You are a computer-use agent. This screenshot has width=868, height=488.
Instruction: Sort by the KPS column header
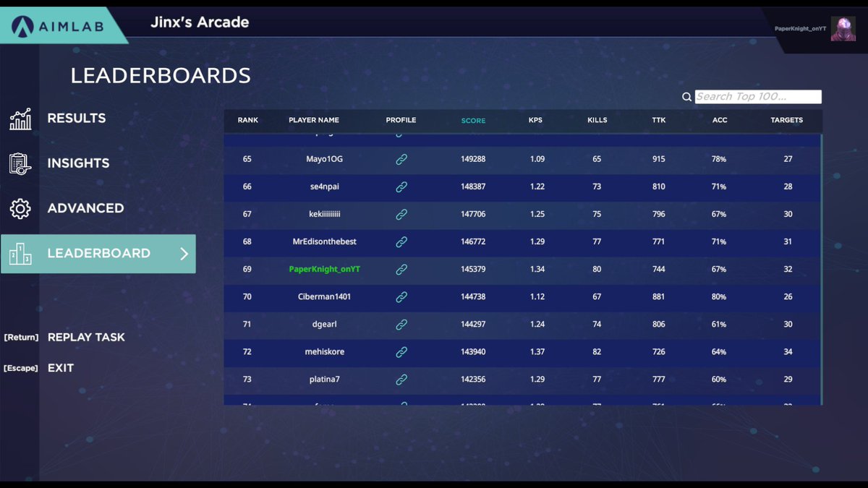coord(536,120)
